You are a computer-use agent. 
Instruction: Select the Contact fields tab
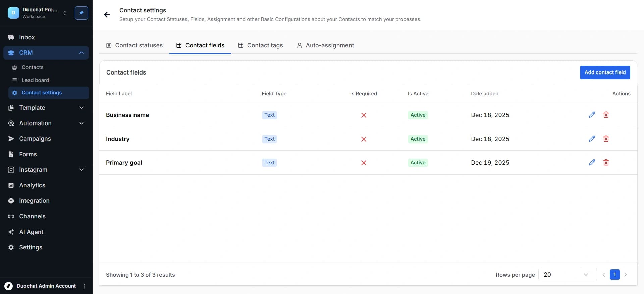200,45
